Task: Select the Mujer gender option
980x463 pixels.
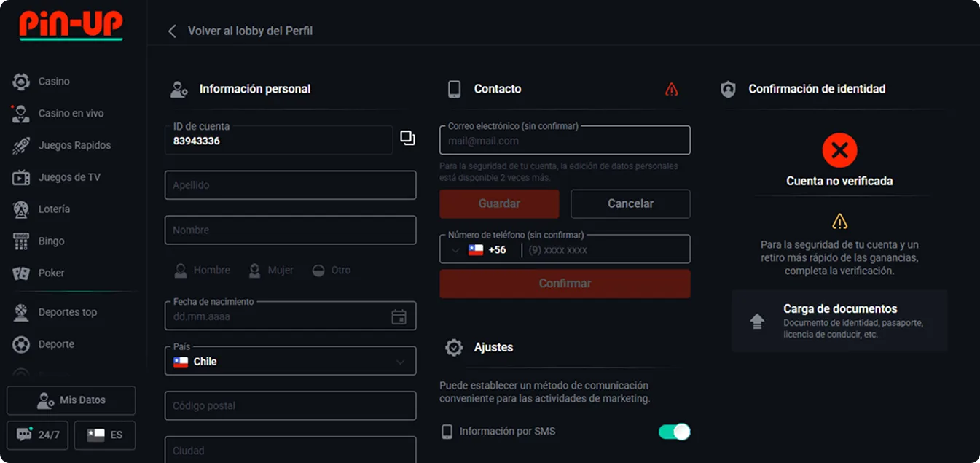Action: (270, 270)
